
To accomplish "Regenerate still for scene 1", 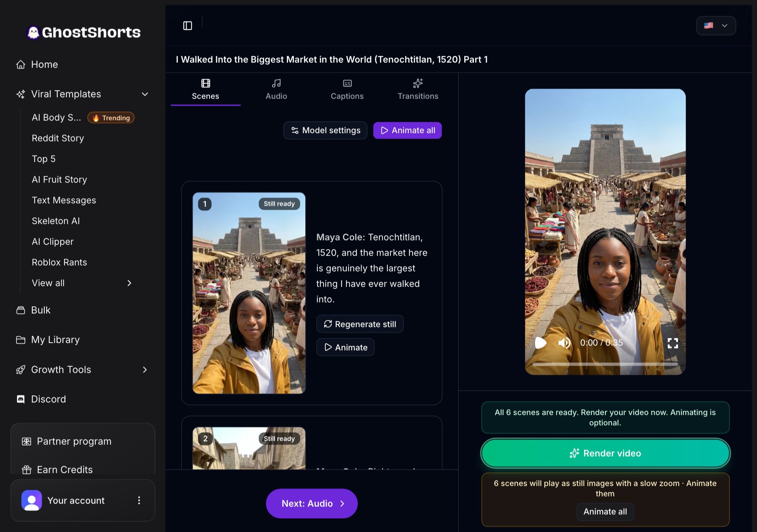I will click(360, 324).
